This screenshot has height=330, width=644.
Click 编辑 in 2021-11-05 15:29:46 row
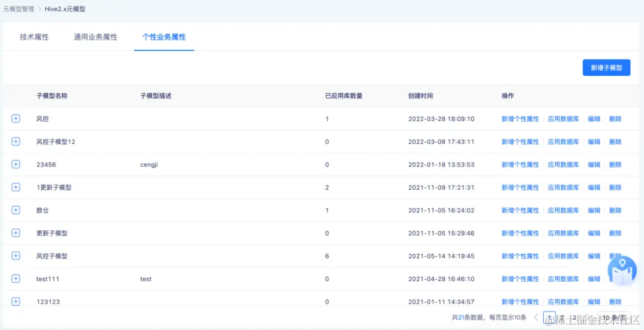pyautogui.click(x=594, y=233)
